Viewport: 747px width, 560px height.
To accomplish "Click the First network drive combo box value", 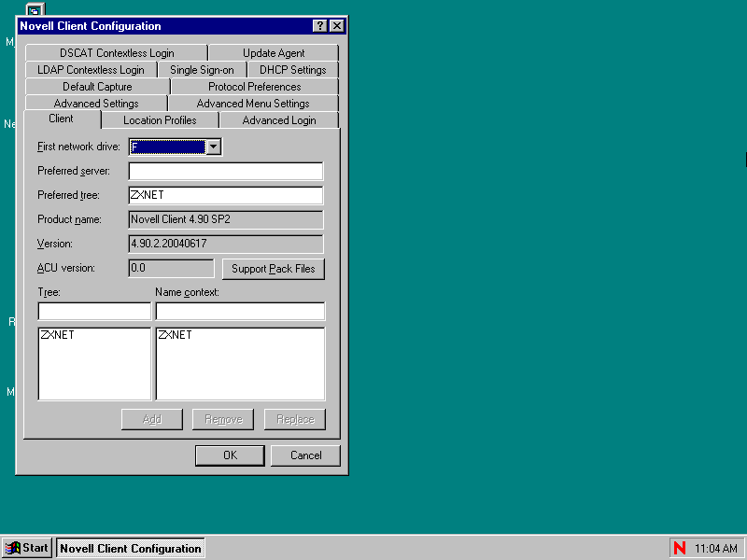I will [x=168, y=147].
